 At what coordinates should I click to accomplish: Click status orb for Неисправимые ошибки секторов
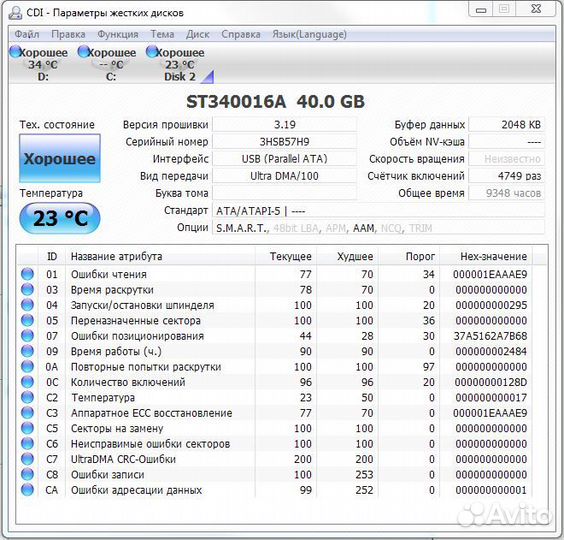click(x=27, y=444)
